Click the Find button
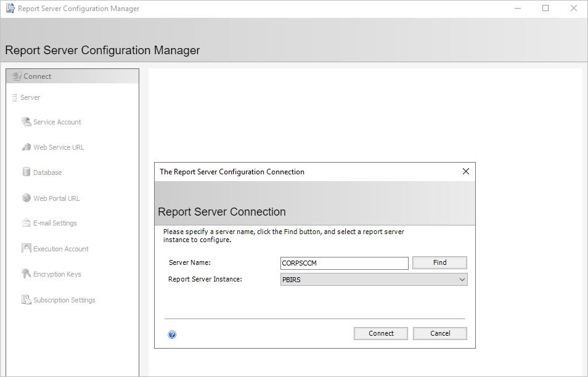Viewport: 588px width, 377px height. [x=439, y=262]
